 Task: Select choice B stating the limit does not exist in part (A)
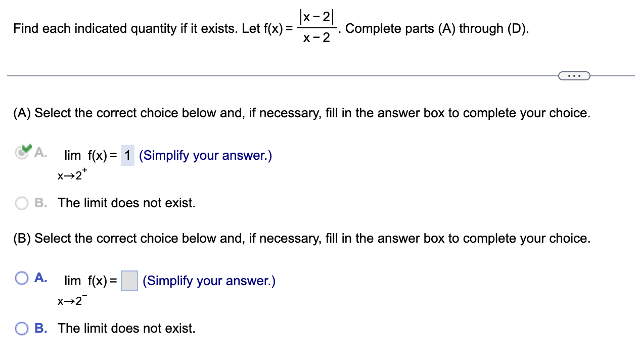click(21, 203)
